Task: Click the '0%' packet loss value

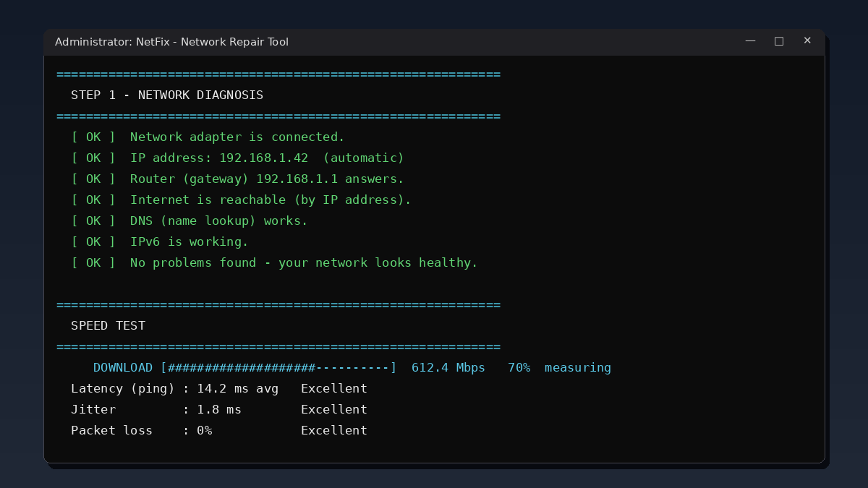Action: click(204, 431)
